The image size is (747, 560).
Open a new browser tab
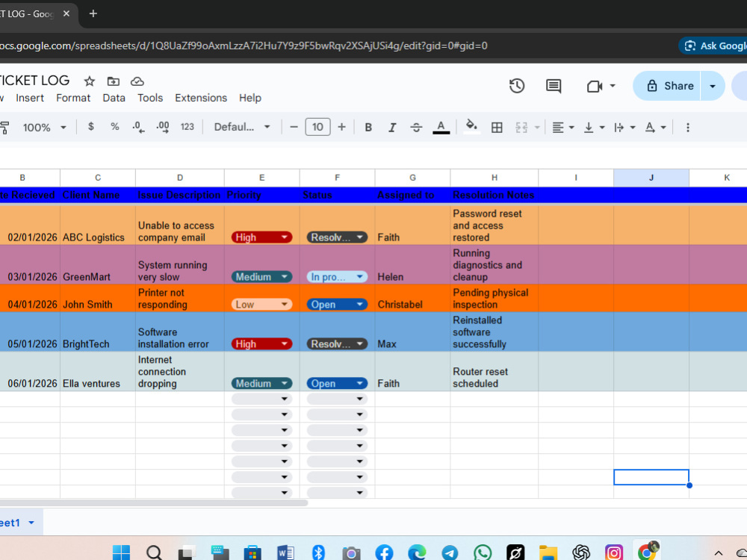click(x=93, y=13)
